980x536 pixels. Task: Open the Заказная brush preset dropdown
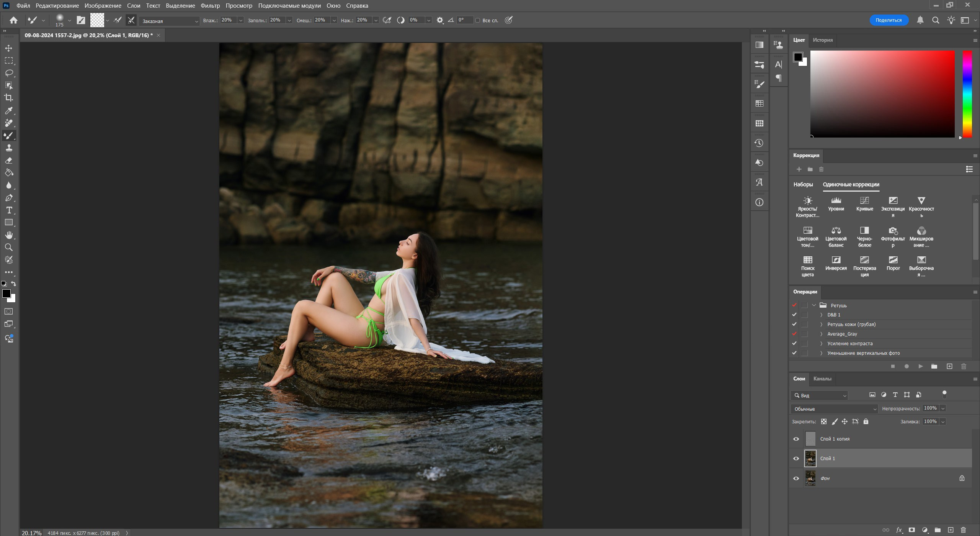pyautogui.click(x=169, y=21)
